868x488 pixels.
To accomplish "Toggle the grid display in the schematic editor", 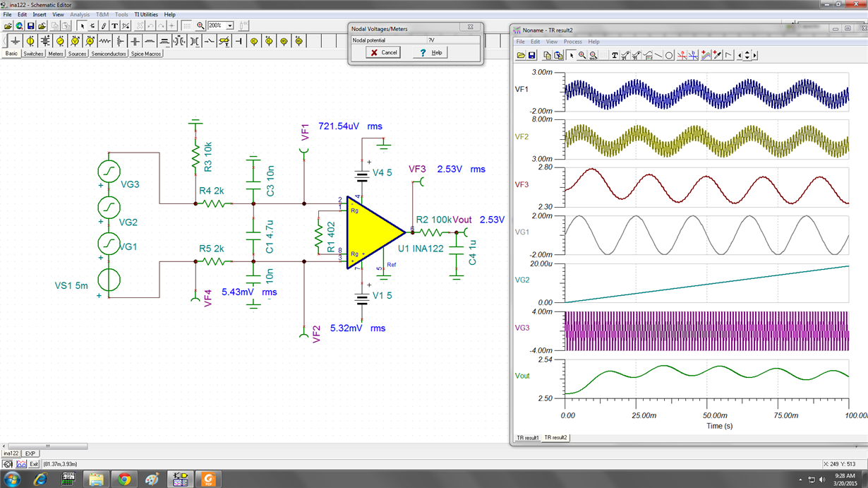I will tap(186, 25).
